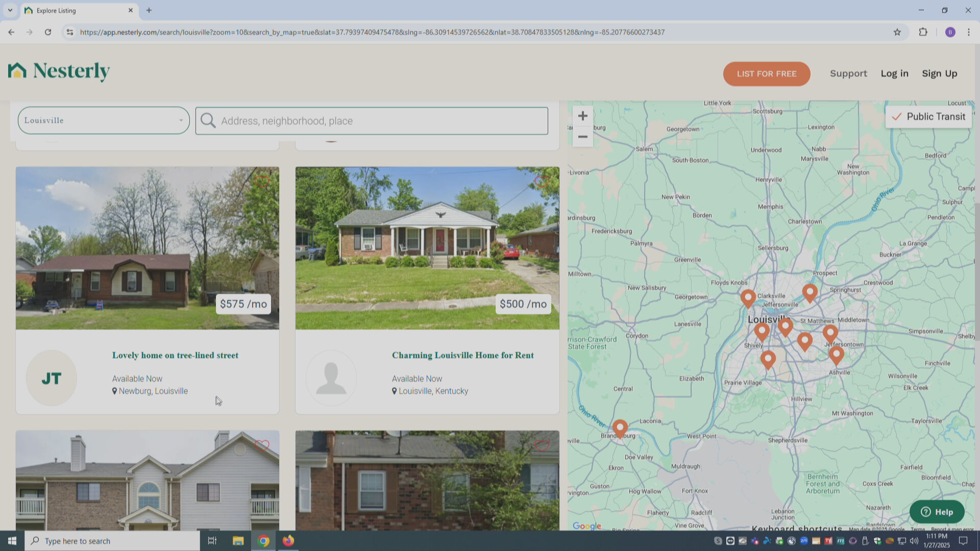Image resolution: width=980 pixels, height=551 pixels.
Task: Select the Explore Listing browser tab
Action: coord(79,10)
